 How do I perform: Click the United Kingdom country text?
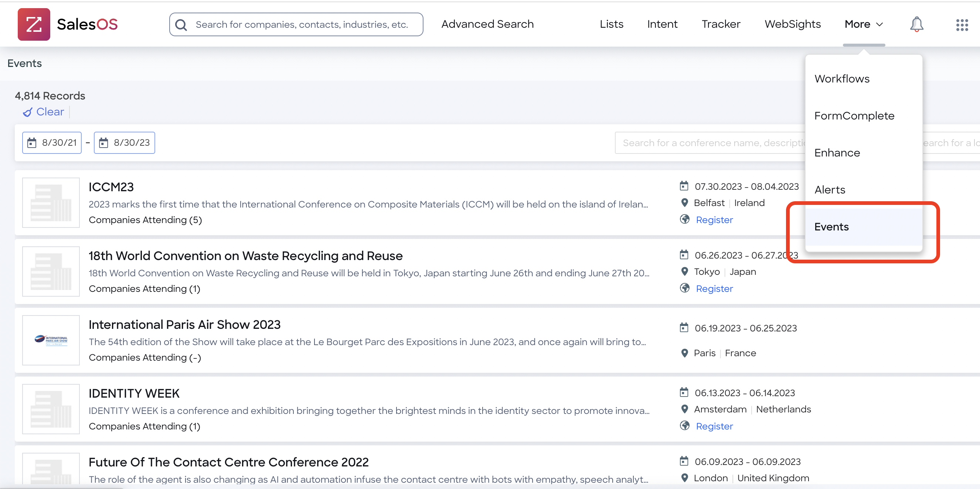[773, 478]
